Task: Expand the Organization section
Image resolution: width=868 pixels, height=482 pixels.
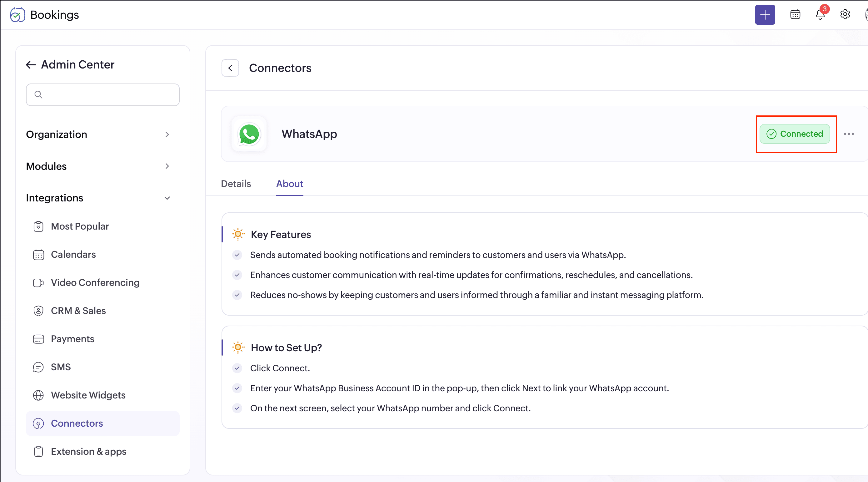Action: click(x=98, y=134)
